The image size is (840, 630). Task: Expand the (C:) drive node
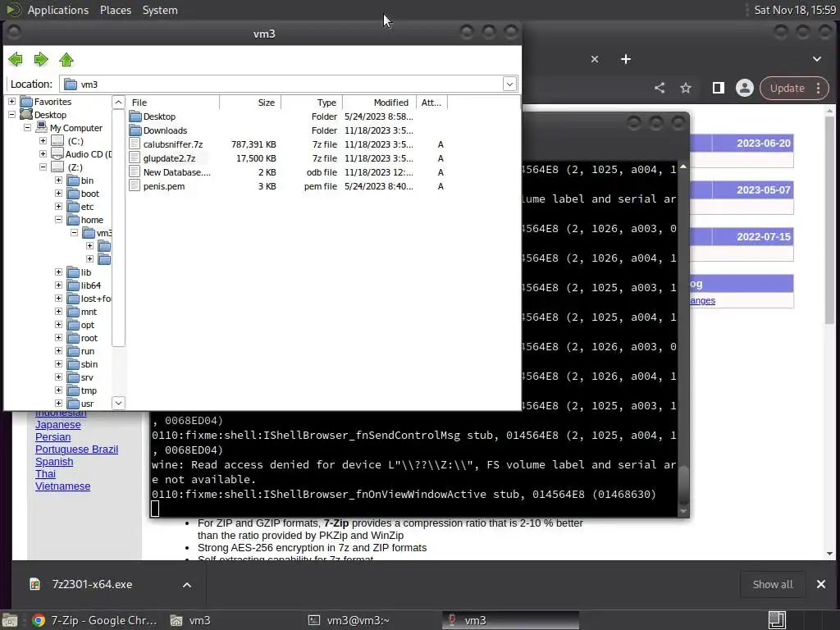[43, 141]
